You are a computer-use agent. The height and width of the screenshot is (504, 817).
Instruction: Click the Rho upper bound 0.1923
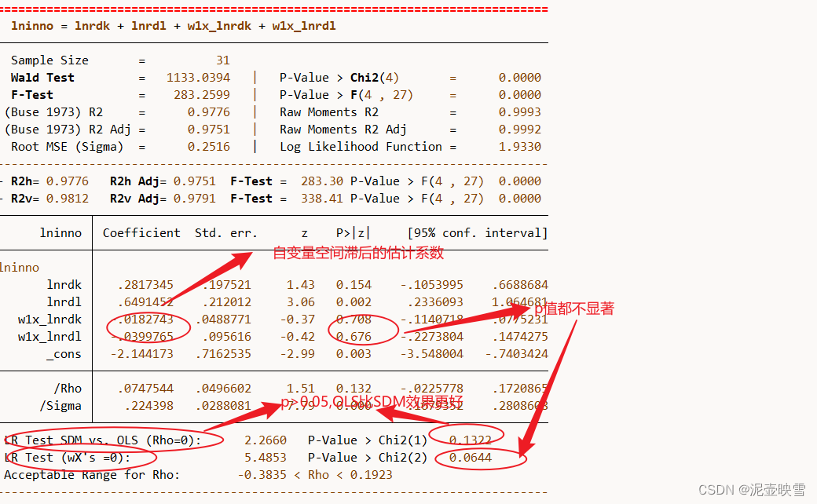tap(371, 475)
